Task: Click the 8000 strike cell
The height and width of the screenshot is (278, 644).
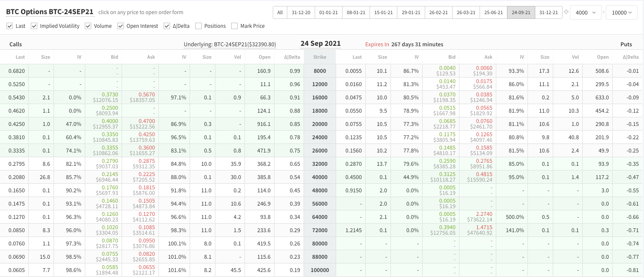Action: (320, 71)
